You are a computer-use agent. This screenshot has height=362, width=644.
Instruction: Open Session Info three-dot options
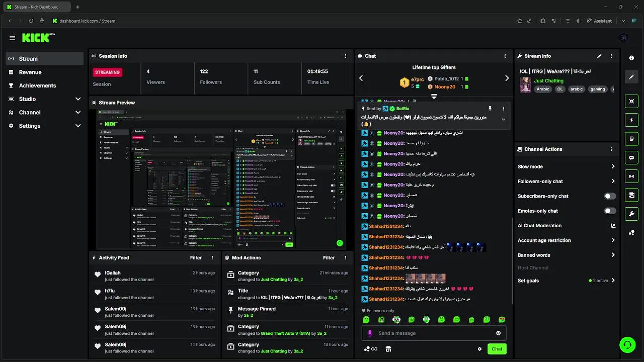[x=345, y=56]
